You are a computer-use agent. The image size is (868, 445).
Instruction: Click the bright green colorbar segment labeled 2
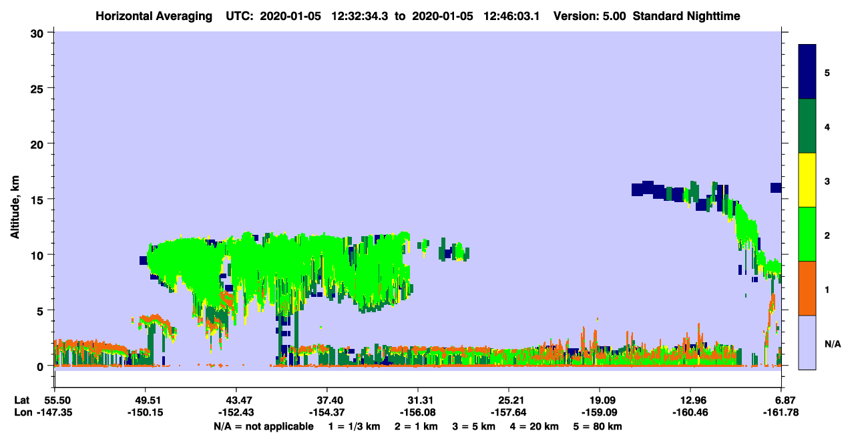(807, 234)
